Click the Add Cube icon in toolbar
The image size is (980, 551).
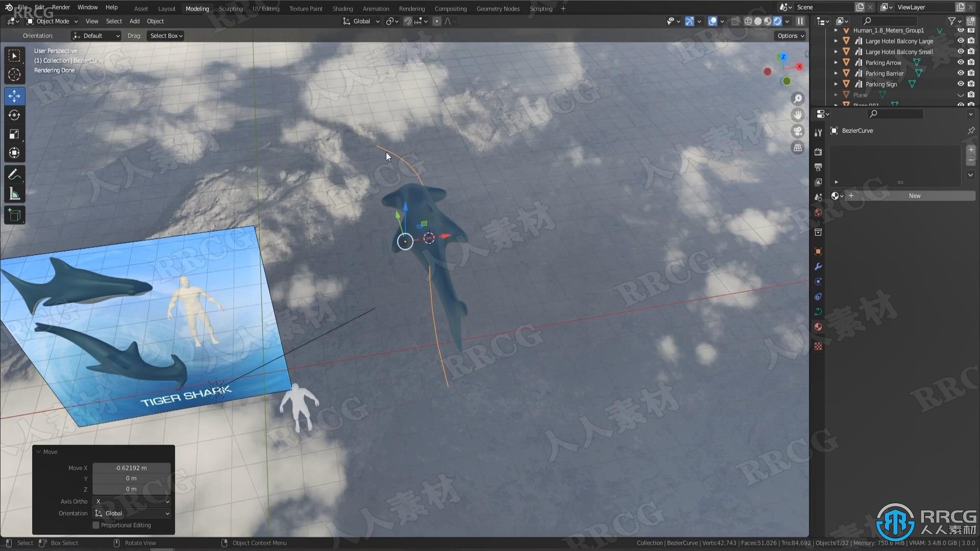[14, 214]
